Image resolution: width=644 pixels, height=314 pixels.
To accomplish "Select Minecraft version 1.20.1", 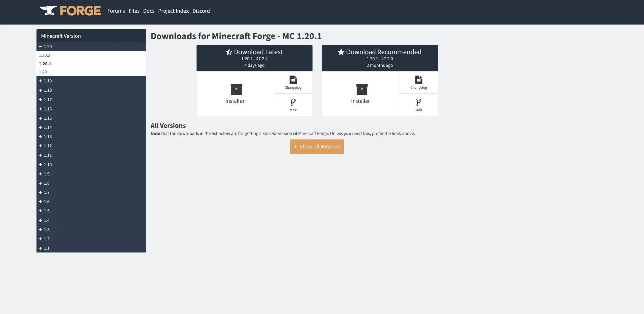I will pos(45,64).
